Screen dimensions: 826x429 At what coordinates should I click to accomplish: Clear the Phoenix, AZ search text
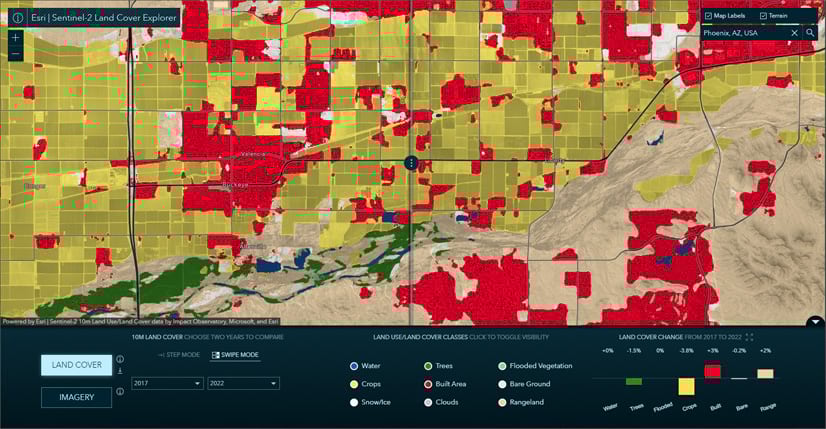(794, 33)
